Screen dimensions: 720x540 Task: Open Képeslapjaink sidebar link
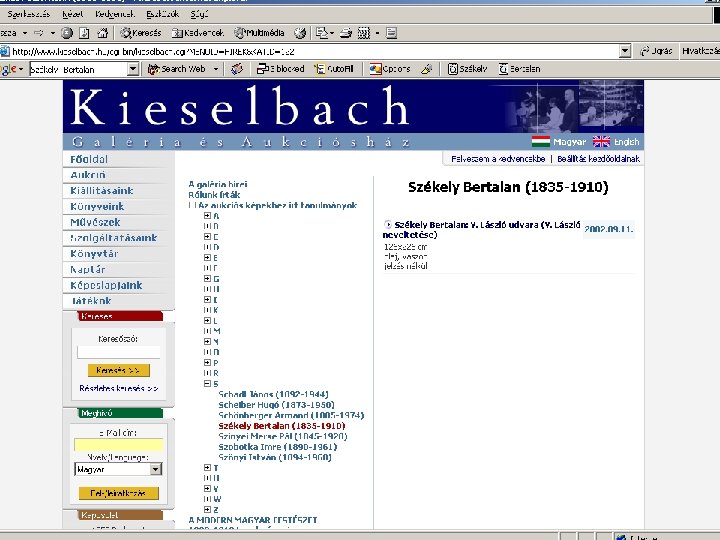coord(106,285)
